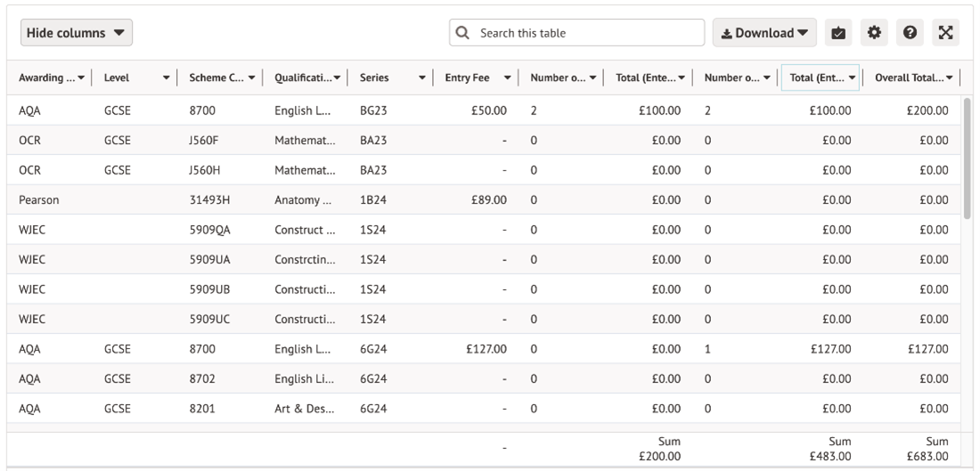Open the Hide columns dropdown
The width and height of the screenshot is (980, 471).
[x=77, y=33]
